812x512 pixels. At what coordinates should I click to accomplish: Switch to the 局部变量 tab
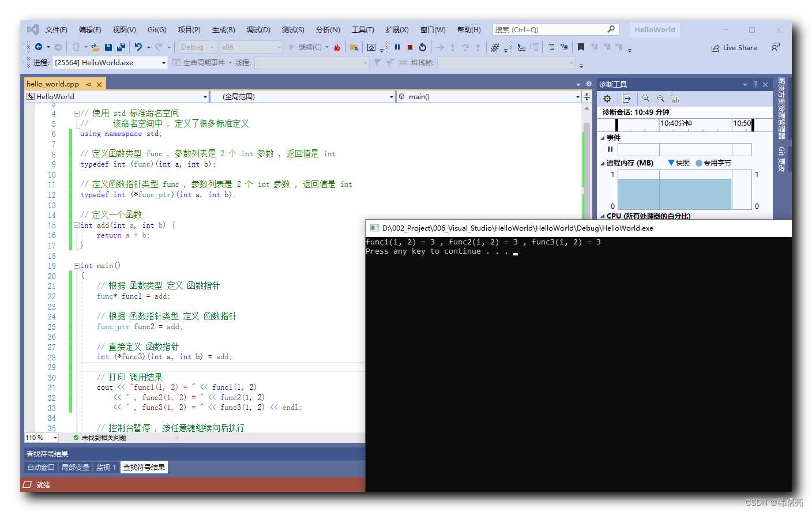[76, 468]
